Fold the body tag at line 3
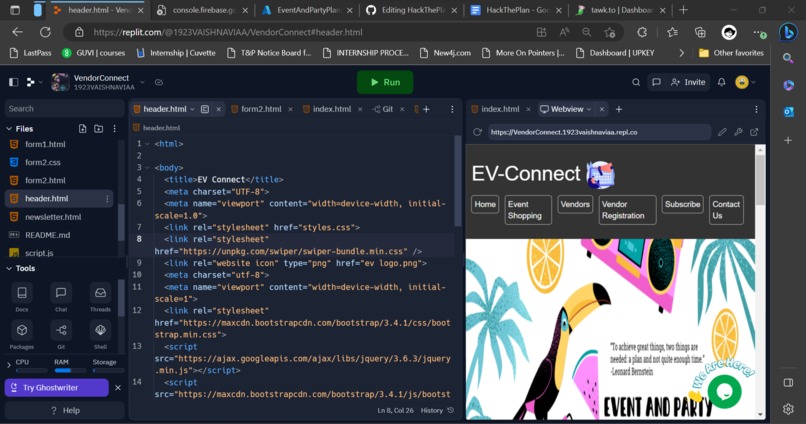This screenshot has height=424, width=806. tap(147, 168)
